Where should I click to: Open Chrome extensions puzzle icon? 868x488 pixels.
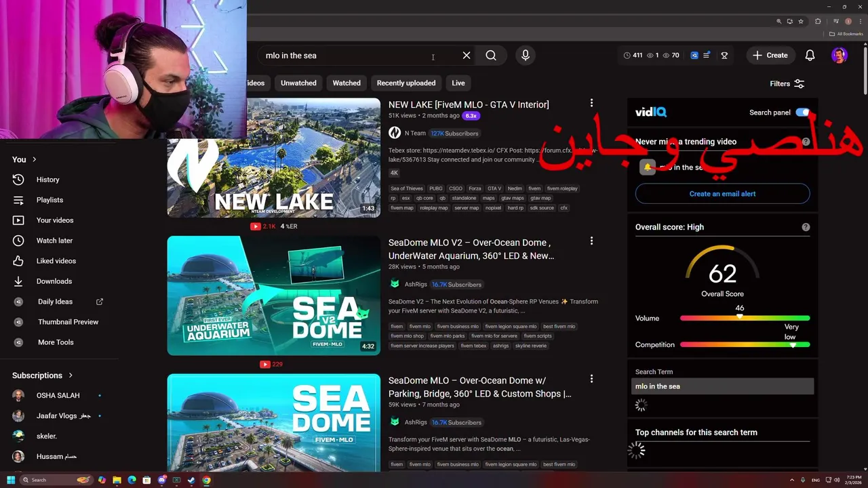pos(818,21)
